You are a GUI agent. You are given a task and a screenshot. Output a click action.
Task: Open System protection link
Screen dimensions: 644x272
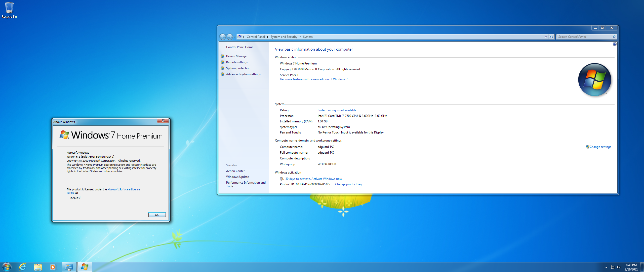pyautogui.click(x=238, y=68)
